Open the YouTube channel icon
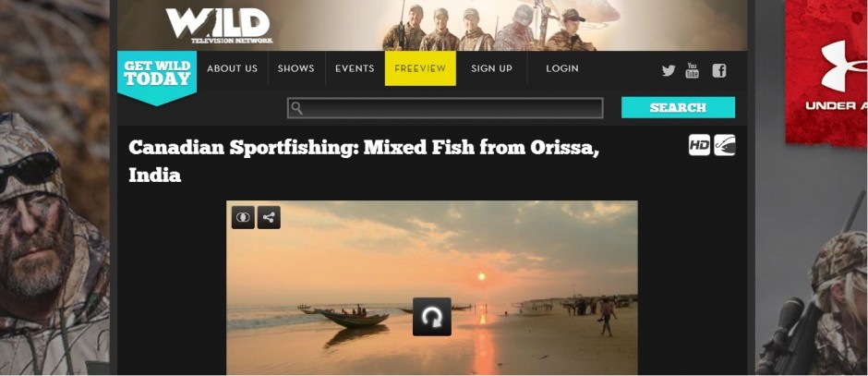The height and width of the screenshot is (376, 868). click(x=692, y=70)
